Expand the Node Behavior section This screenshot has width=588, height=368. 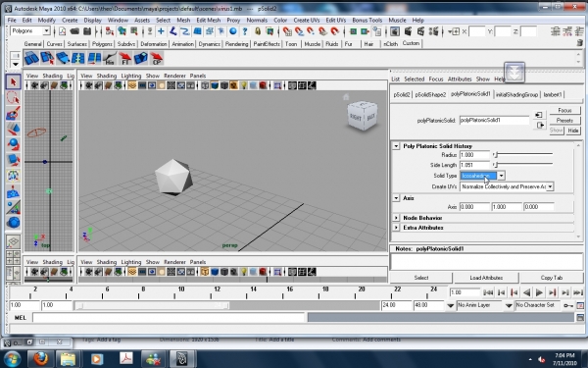pyautogui.click(x=396, y=218)
